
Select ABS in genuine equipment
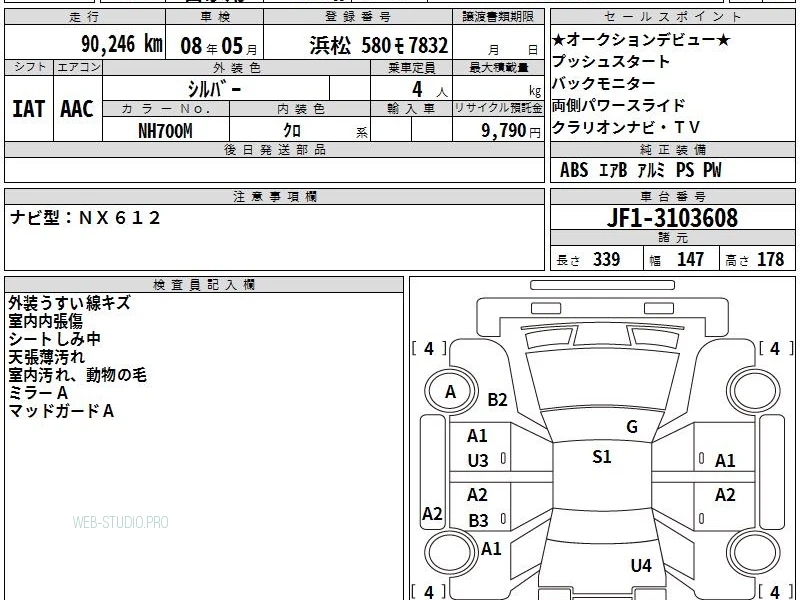tap(574, 170)
